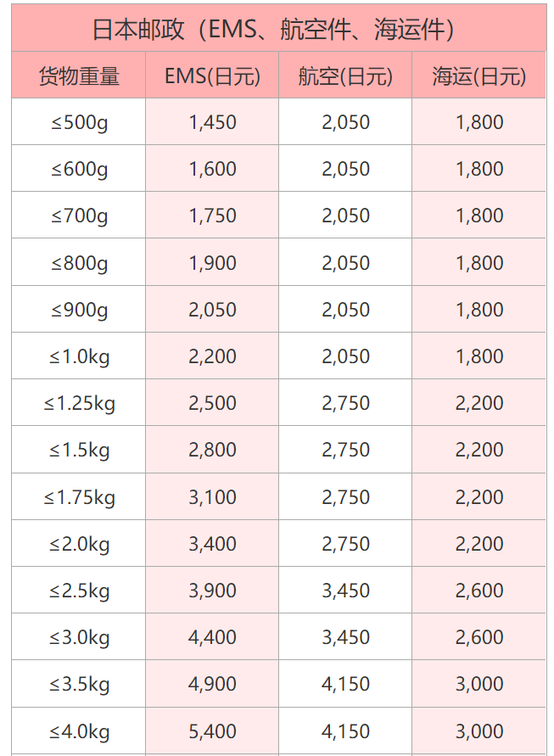Select the EMS price 2,800 cell
Viewport: 554px width, 756px height.
pyautogui.click(x=212, y=450)
